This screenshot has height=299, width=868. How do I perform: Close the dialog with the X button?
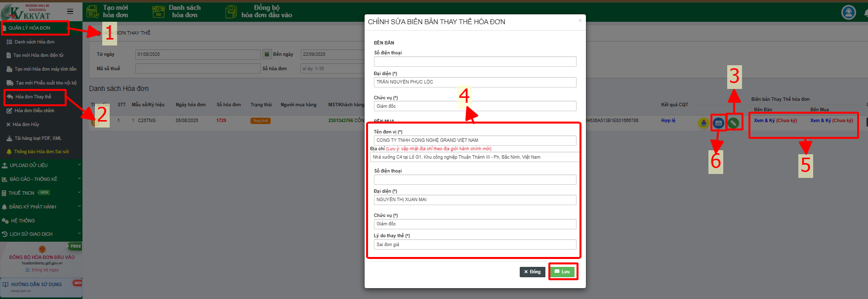(x=580, y=21)
